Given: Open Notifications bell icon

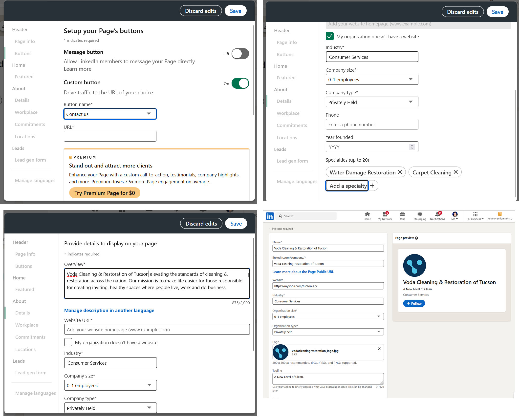Looking at the screenshot, I should (437, 214).
